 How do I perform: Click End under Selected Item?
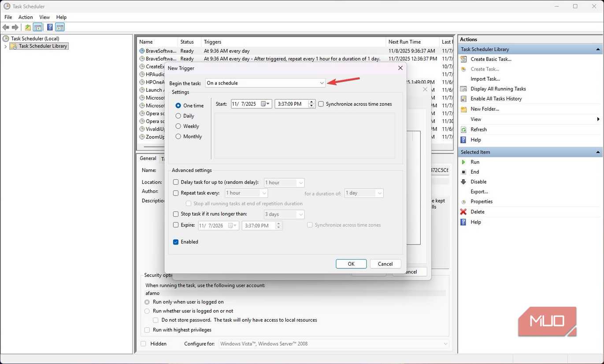pos(474,172)
